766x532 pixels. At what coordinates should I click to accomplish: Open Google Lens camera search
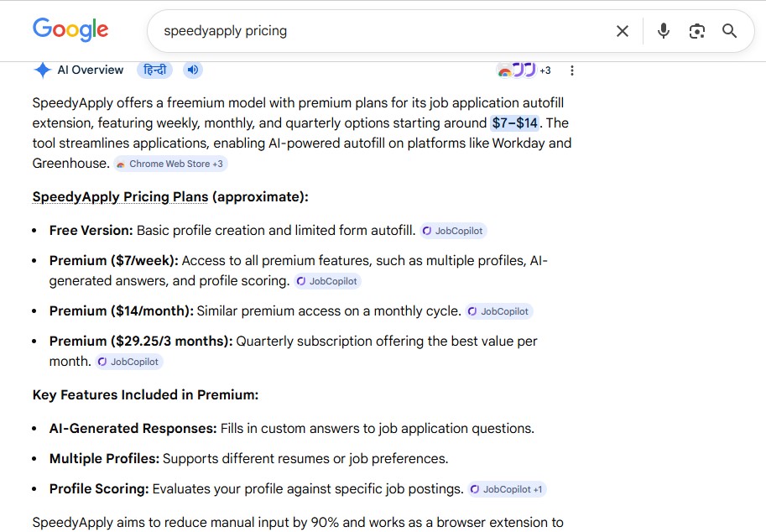(696, 31)
